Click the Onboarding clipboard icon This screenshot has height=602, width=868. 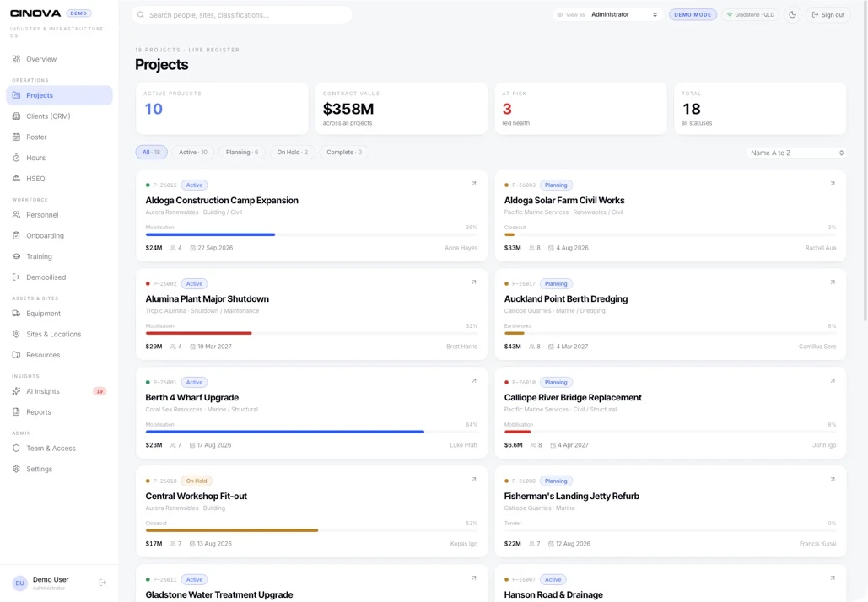16,236
